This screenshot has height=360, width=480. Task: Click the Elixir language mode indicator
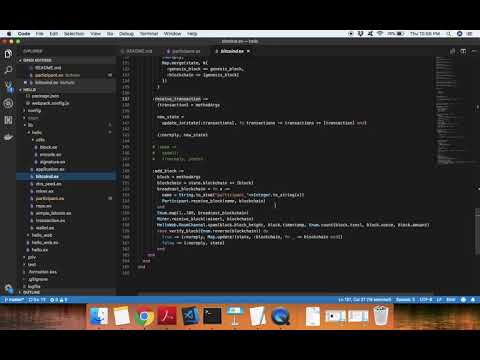coord(451,300)
